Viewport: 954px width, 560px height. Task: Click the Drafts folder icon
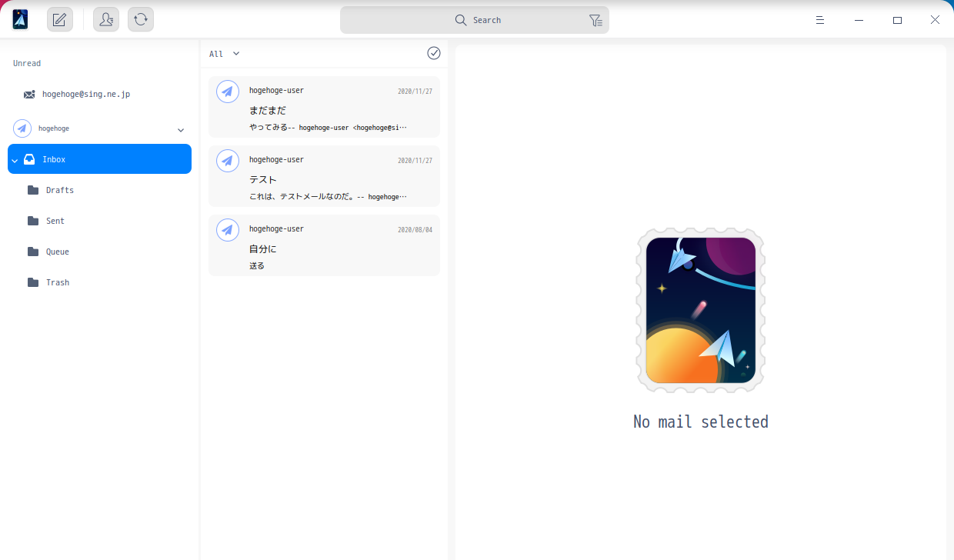[x=33, y=190]
